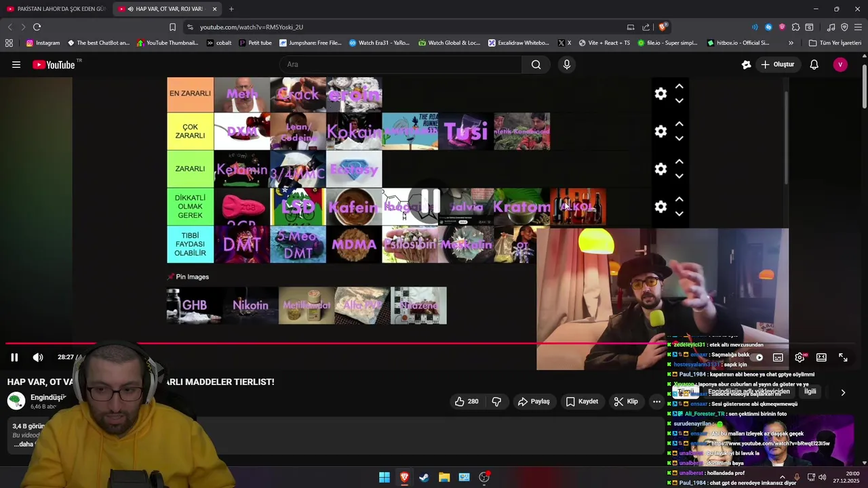The height and width of the screenshot is (488, 868).
Task: Move the DİKKATLİ OLMAK GEREK row down
Action: (x=679, y=213)
